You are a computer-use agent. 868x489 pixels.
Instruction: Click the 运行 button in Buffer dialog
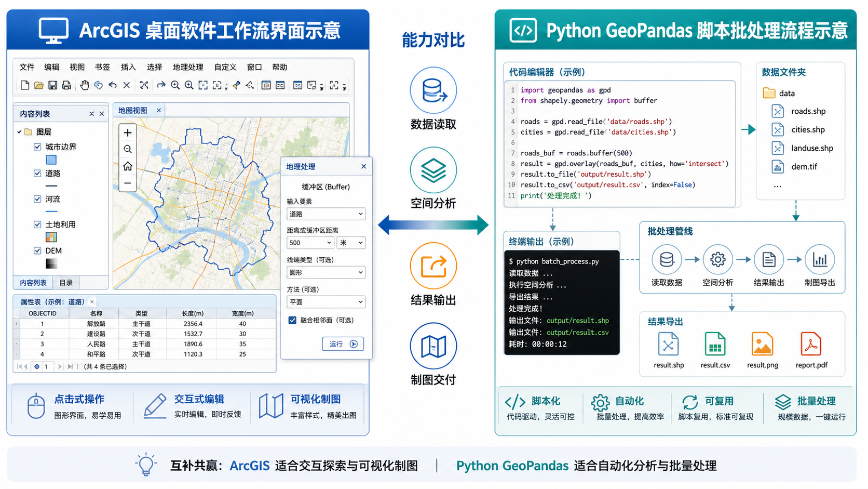(343, 344)
